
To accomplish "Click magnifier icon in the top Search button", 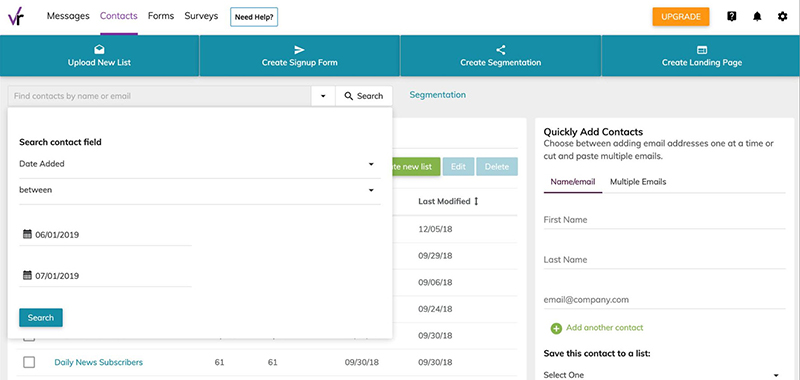I will pos(349,96).
